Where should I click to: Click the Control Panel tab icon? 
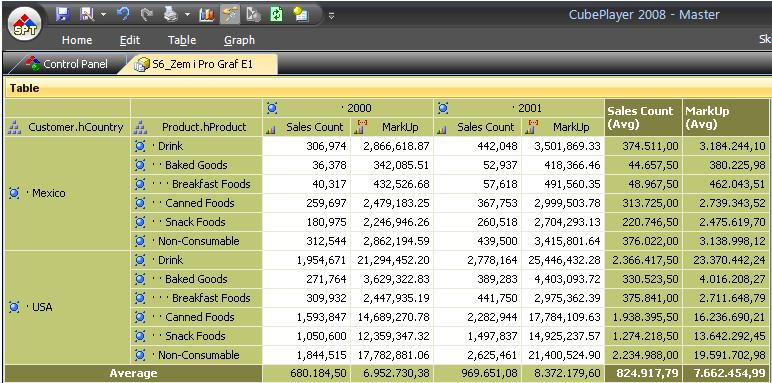33,63
